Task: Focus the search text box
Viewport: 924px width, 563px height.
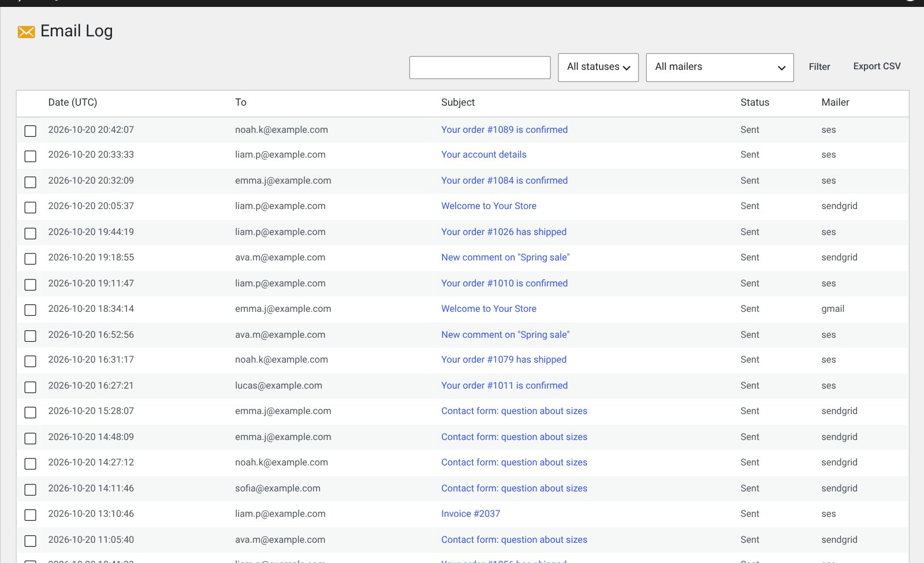Action: click(x=480, y=68)
